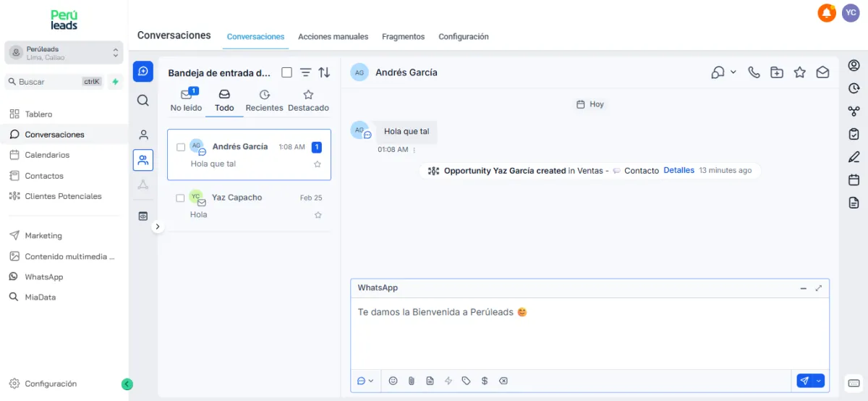This screenshot has height=401, width=868.
Task: Clear the message with the backspace icon
Action: coord(503,381)
